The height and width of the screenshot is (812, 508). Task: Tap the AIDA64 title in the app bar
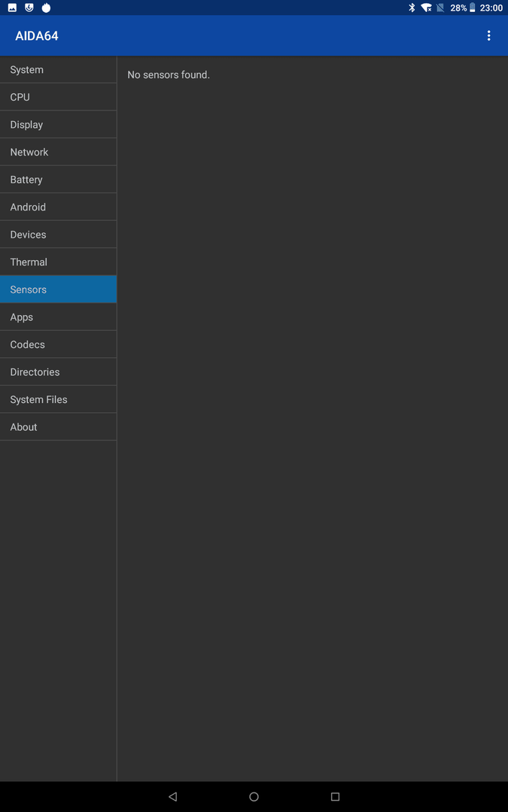(x=37, y=36)
